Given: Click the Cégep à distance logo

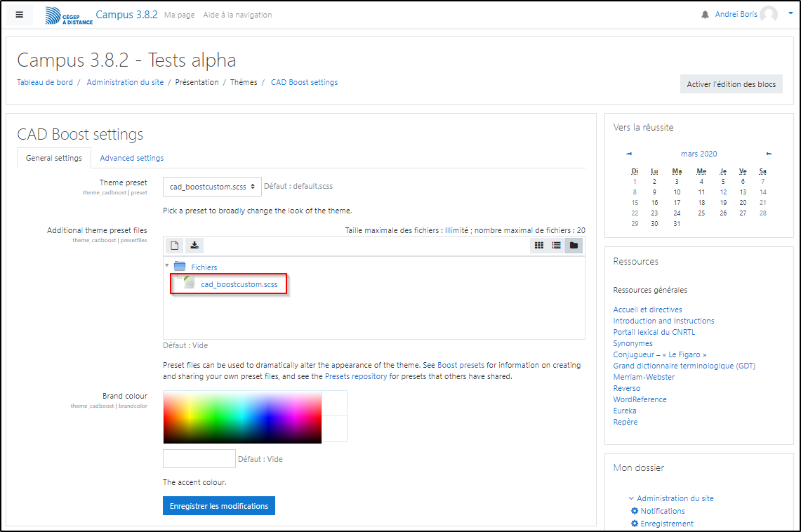Looking at the screenshot, I should 68,15.
